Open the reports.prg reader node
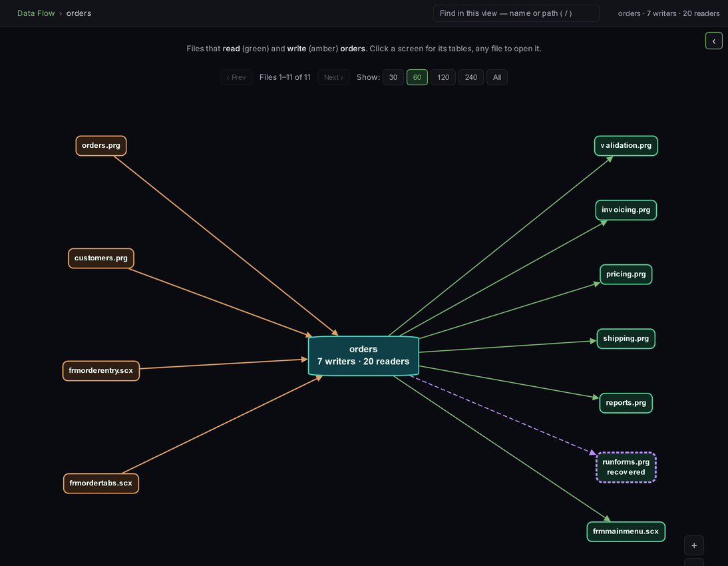Image resolution: width=728 pixels, height=566 pixels. click(626, 403)
